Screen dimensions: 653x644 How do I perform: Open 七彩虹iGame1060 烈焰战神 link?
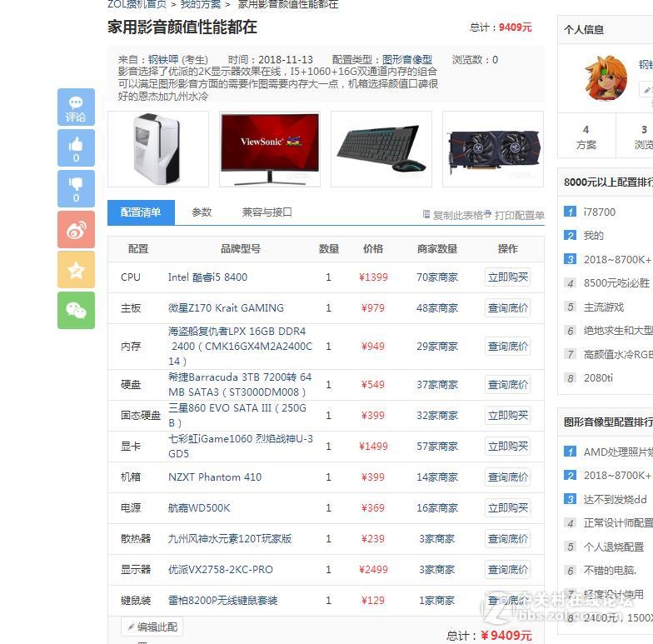[240, 447]
